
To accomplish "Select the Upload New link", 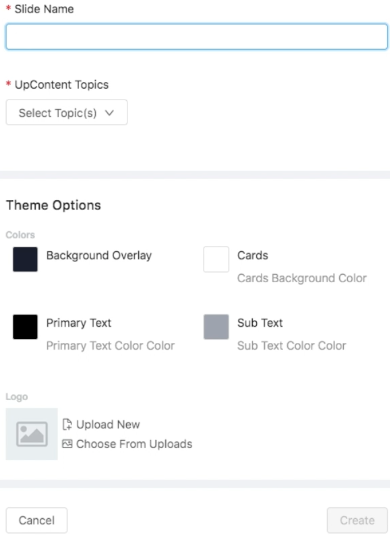I will (x=108, y=424).
